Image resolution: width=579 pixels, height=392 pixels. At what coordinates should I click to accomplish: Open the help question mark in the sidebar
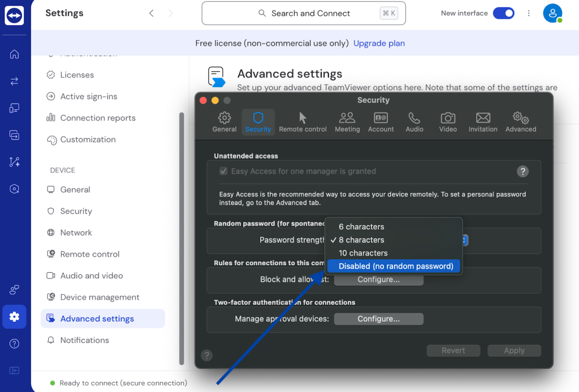click(x=14, y=343)
